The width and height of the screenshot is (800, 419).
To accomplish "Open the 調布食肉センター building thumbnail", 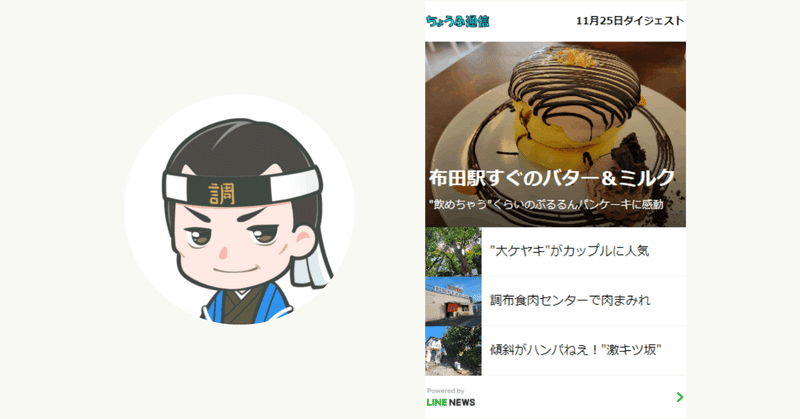I will pos(453,301).
